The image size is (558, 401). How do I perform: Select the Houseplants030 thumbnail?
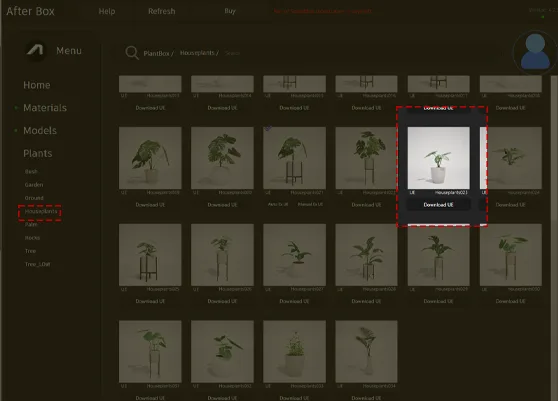coord(511,255)
